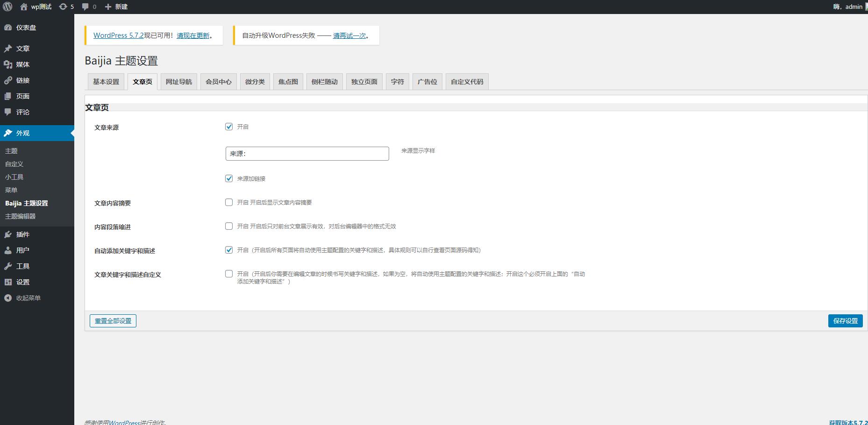
Task: Open the 字符 tab
Action: click(x=398, y=82)
